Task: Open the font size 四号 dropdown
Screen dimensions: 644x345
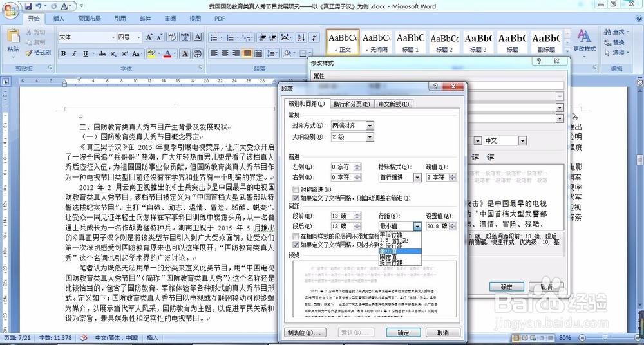Action: [139, 37]
